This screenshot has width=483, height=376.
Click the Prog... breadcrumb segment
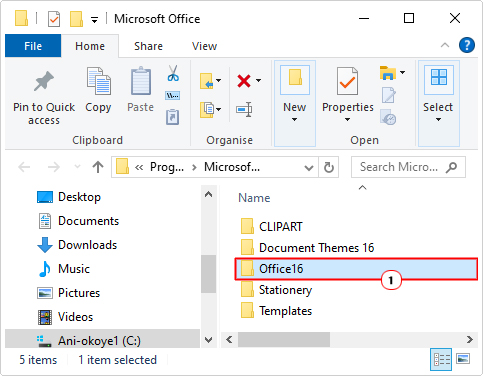[167, 167]
